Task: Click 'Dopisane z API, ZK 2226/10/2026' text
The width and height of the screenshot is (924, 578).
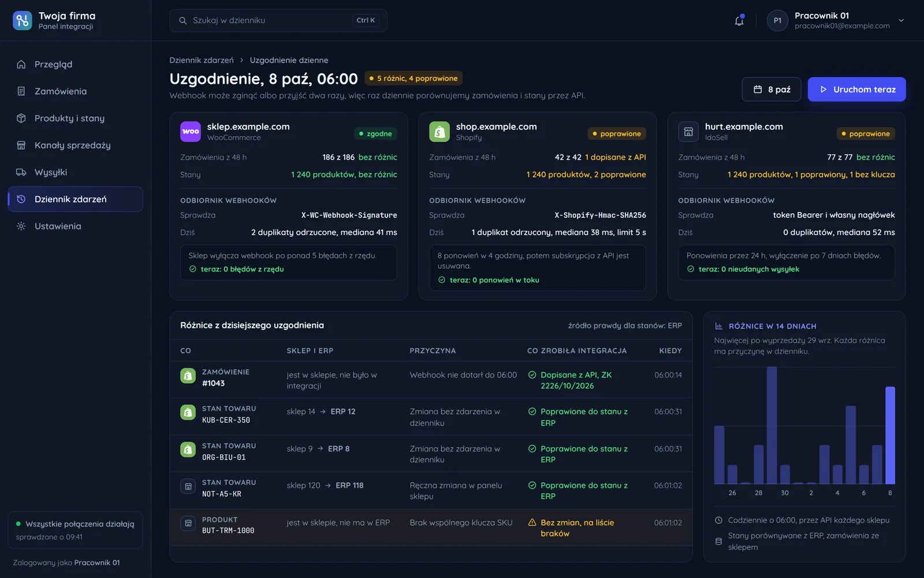Action: tap(576, 380)
